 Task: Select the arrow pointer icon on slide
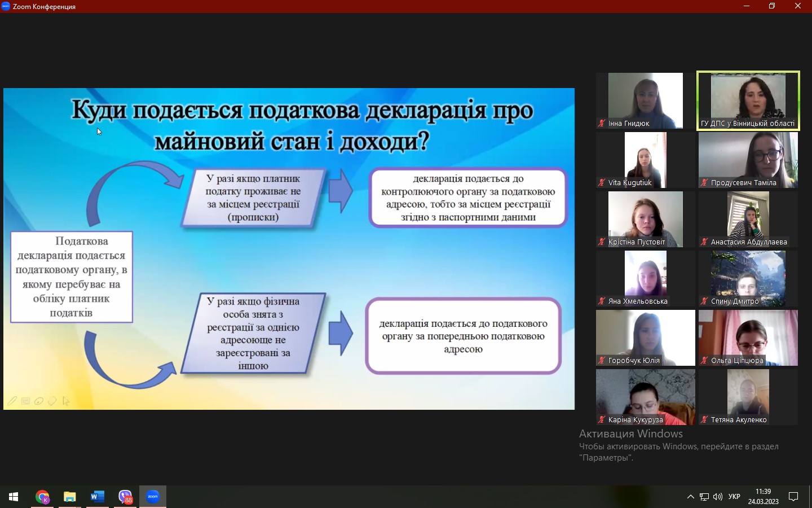point(66,401)
